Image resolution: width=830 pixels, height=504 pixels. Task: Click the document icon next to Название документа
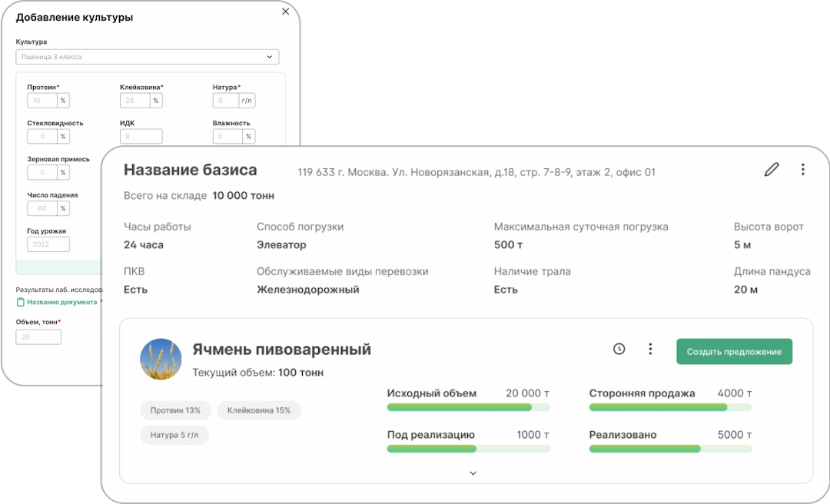pyautogui.click(x=21, y=302)
